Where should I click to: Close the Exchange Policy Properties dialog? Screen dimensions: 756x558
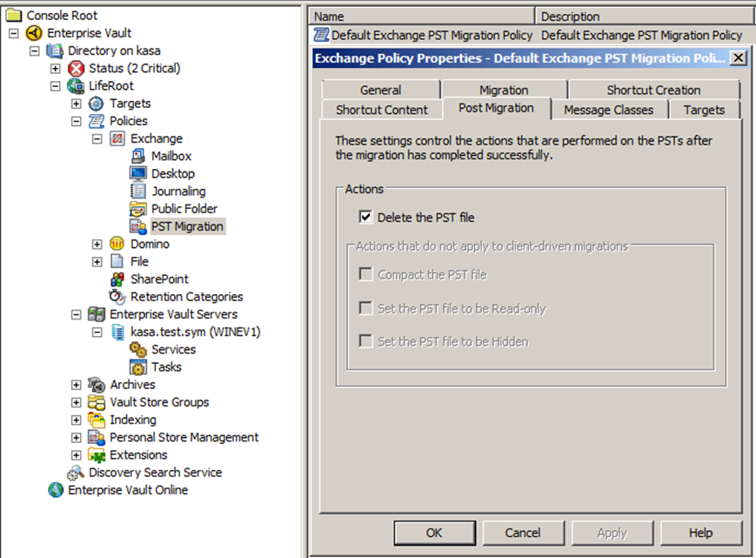pyautogui.click(x=738, y=57)
